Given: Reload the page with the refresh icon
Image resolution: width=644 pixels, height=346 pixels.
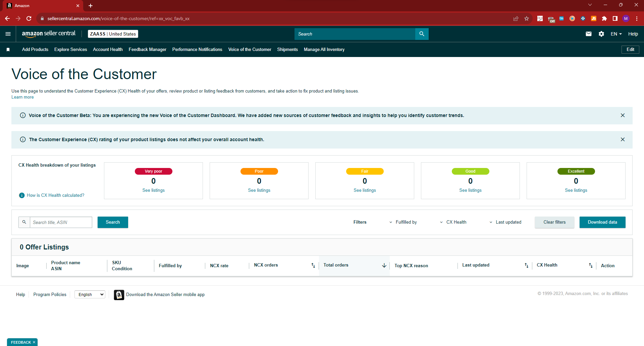Looking at the screenshot, I should click(29, 18).
